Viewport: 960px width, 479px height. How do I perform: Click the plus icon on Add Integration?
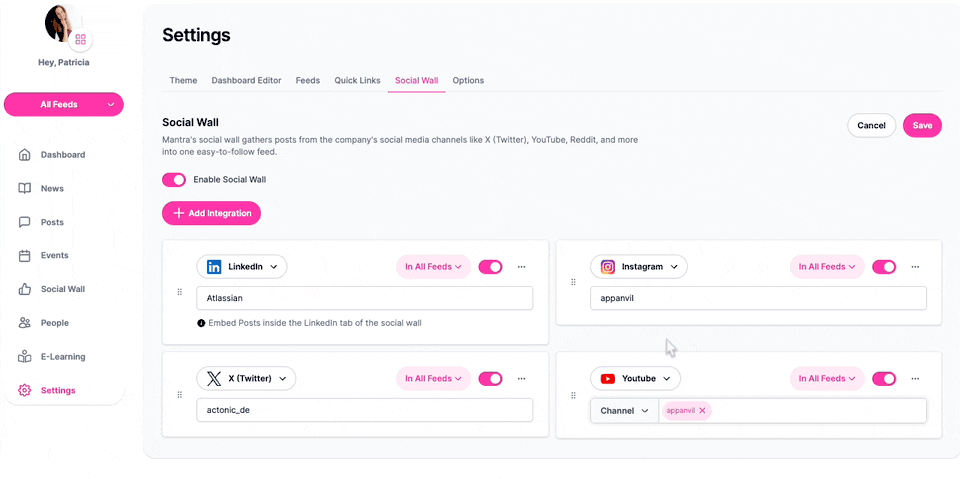[179, 213]
